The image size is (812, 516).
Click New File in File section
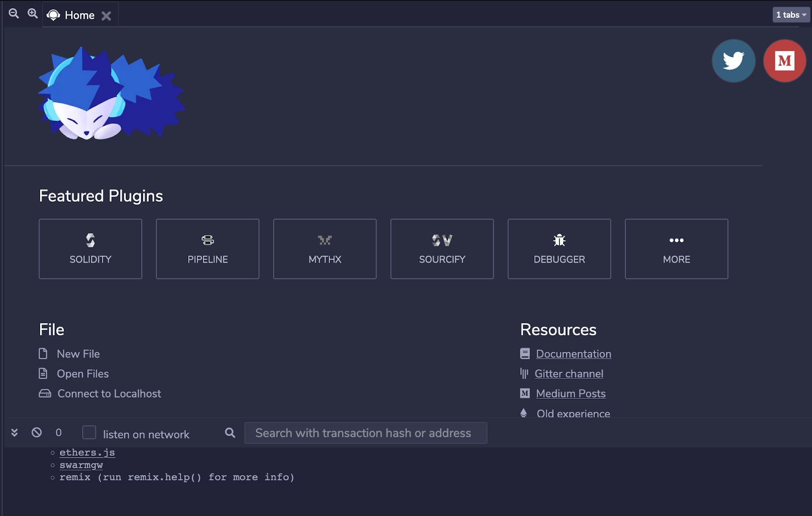pyautogui.click(x=78, y=354)
